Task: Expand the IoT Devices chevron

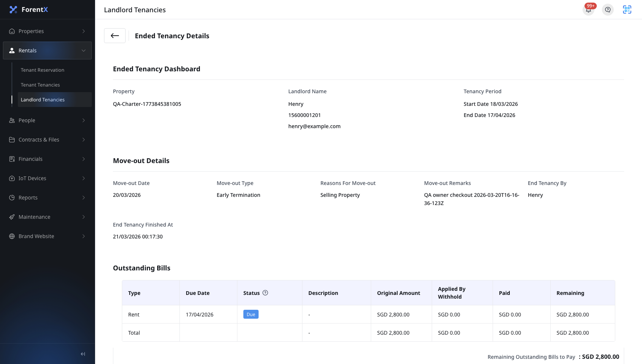Action: 84,178
